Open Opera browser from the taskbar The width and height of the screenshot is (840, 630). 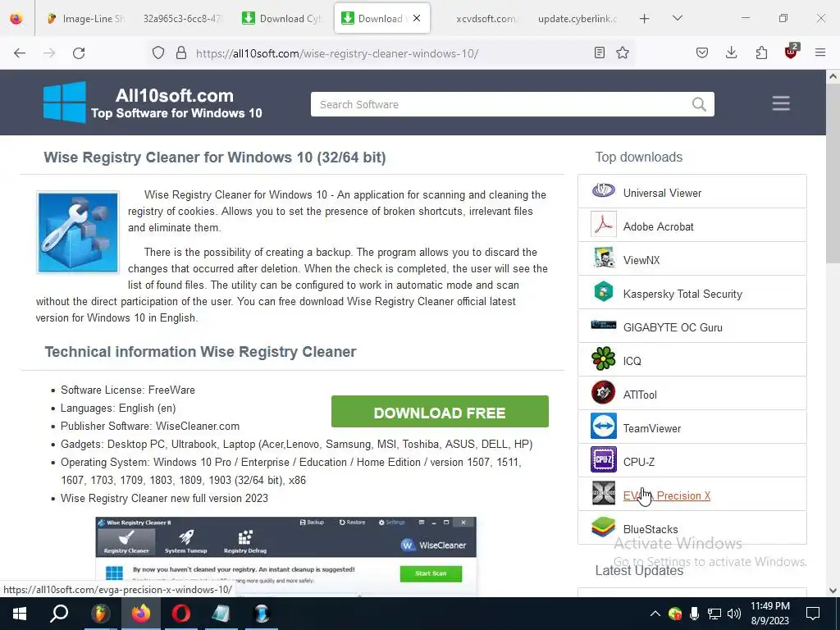(181, 614)
